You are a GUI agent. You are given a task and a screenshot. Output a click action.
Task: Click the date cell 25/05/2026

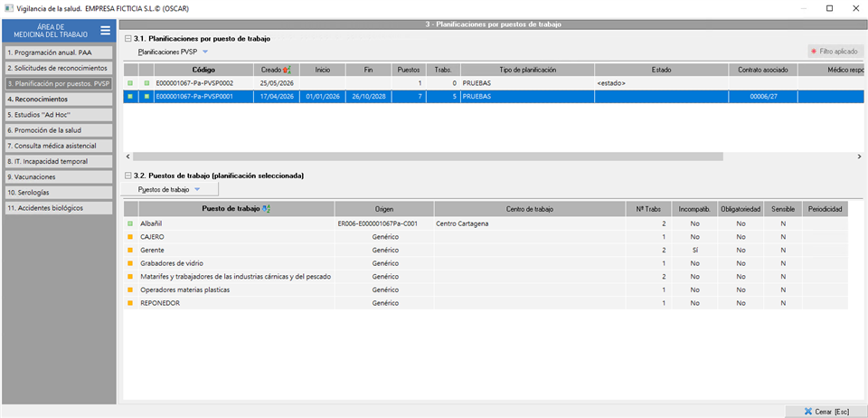pyautogui.click(x=277, y=83)
